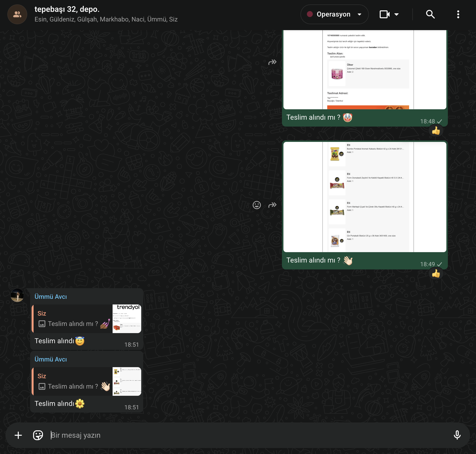Open the trendyol thumbnail in the quoted reply
This screenshot has width=476, height=454.
pos(127,319)
